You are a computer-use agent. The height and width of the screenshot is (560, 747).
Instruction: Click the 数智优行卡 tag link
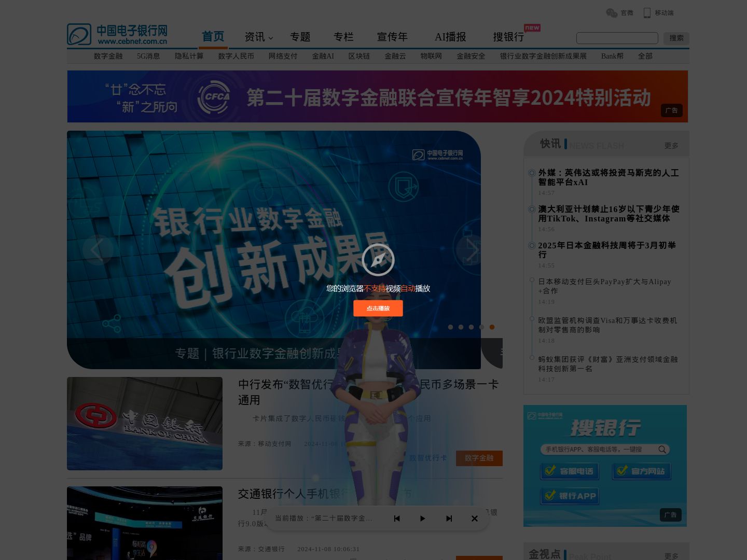point(428,458)
